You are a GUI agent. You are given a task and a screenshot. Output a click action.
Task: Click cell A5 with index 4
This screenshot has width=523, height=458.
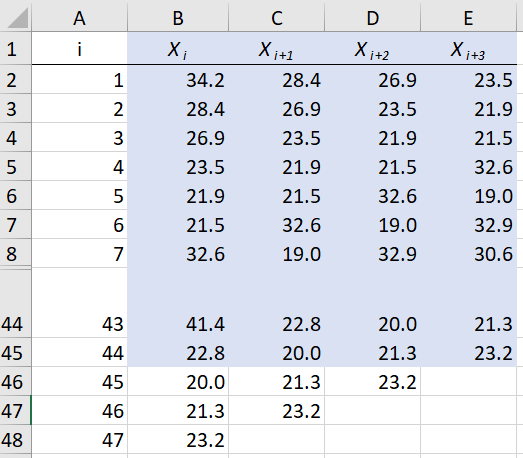pos(79,167)
